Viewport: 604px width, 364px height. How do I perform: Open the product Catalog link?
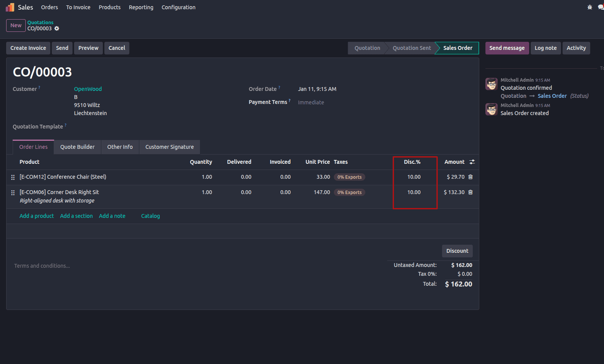pyautogui.click(x=150, y=216)
